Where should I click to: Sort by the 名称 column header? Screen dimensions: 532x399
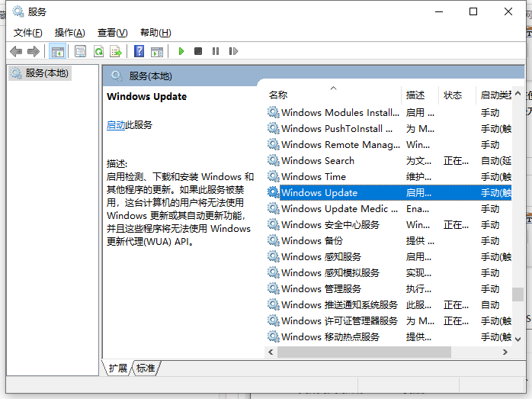click(x=278, y=95)
